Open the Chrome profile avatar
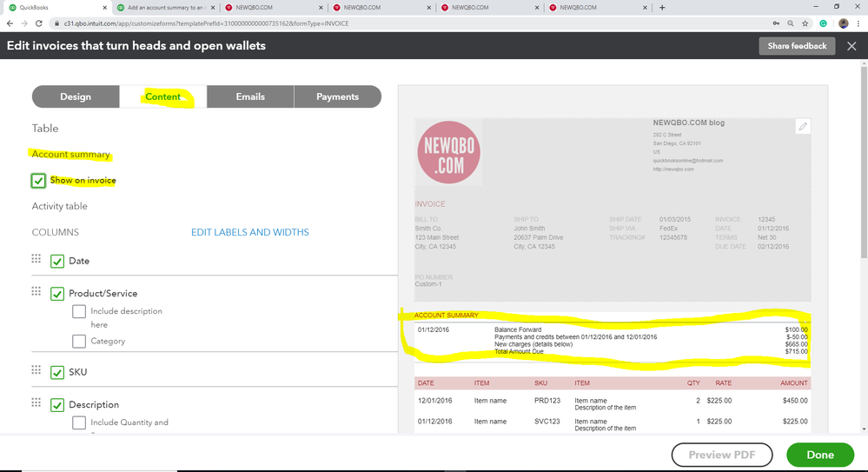 coord(843,23)
